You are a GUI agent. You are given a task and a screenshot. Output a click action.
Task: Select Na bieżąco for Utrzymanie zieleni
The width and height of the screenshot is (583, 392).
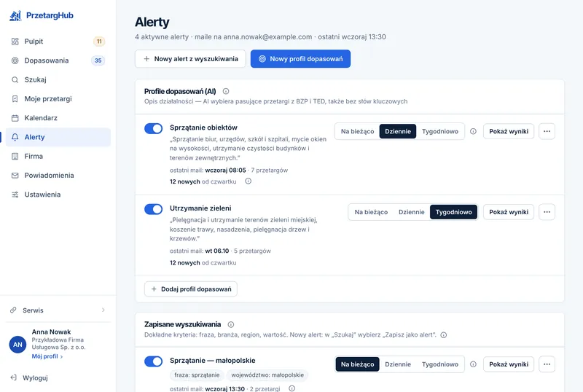[x=371, y=212]
